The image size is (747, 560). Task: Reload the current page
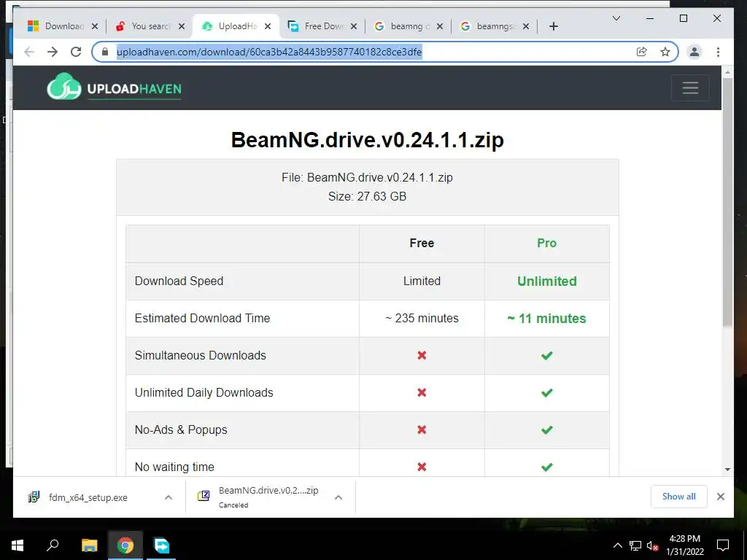76,52
